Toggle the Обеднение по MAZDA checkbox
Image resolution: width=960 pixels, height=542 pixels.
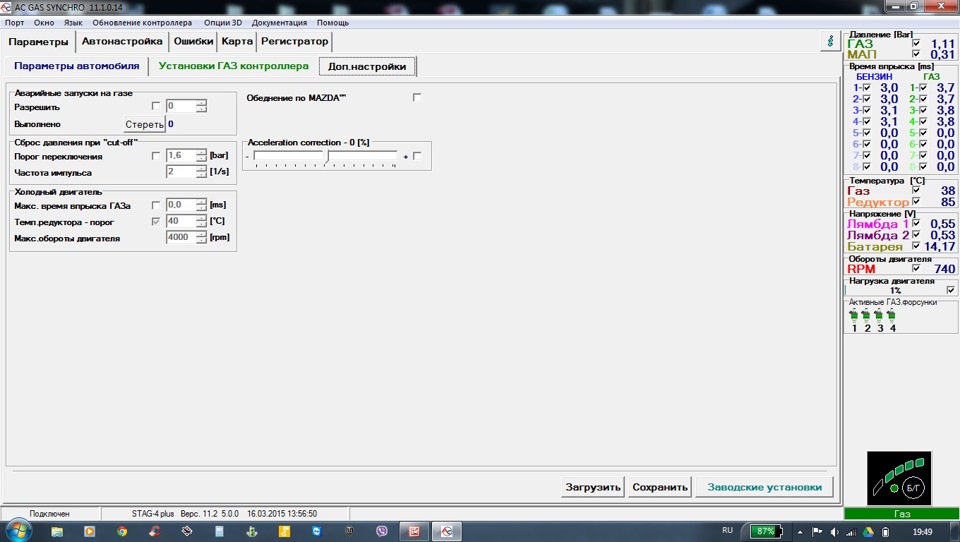(417, 97)
